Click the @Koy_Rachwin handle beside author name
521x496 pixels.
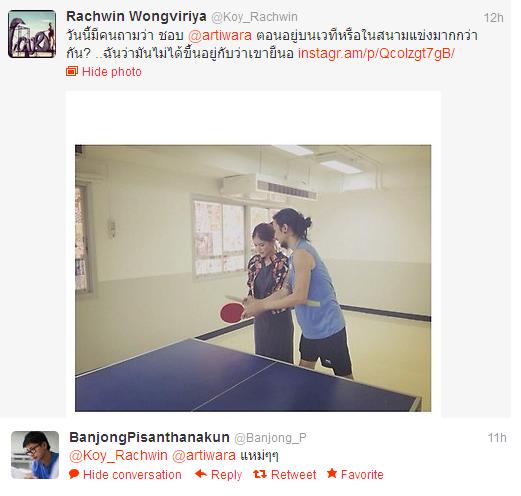point(254,17)
